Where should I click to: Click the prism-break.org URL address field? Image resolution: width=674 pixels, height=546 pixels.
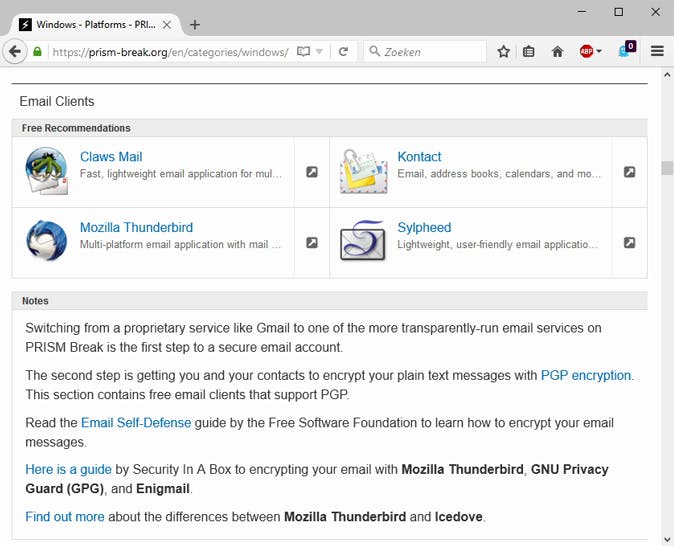(171, 52)
